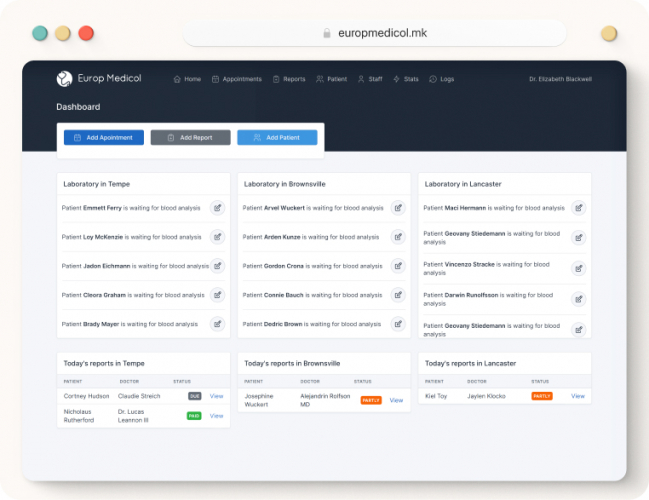Click Today's reports in Tempe heading

pyautogui.click(x=104, y=363)
